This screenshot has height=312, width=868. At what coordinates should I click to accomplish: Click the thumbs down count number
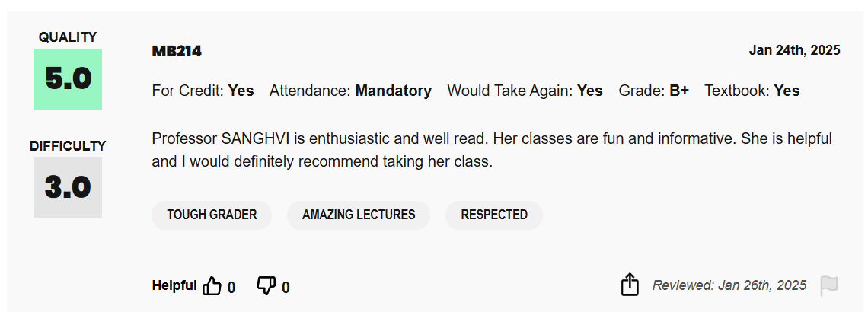point(286,288)
